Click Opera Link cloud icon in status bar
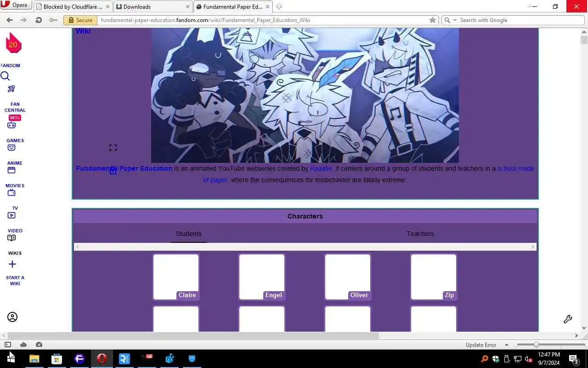588x368 pixels. pyautogui.click(x=23, y=345)
